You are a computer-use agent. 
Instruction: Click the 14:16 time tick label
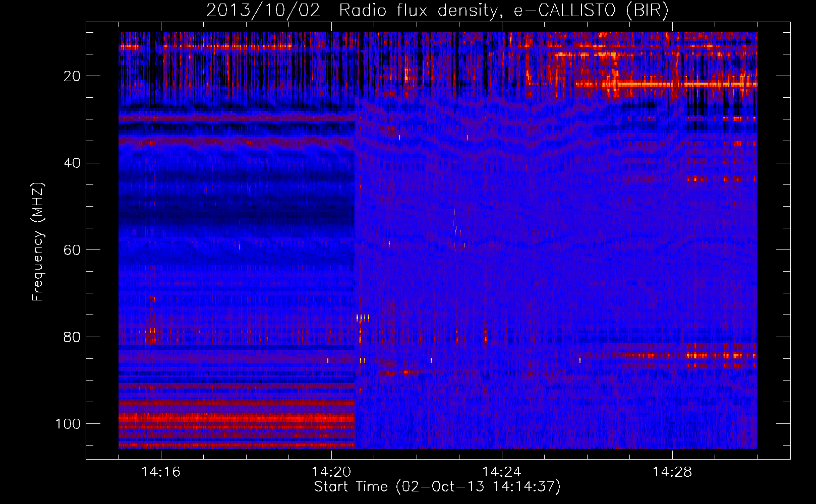[x=161, y=472]
